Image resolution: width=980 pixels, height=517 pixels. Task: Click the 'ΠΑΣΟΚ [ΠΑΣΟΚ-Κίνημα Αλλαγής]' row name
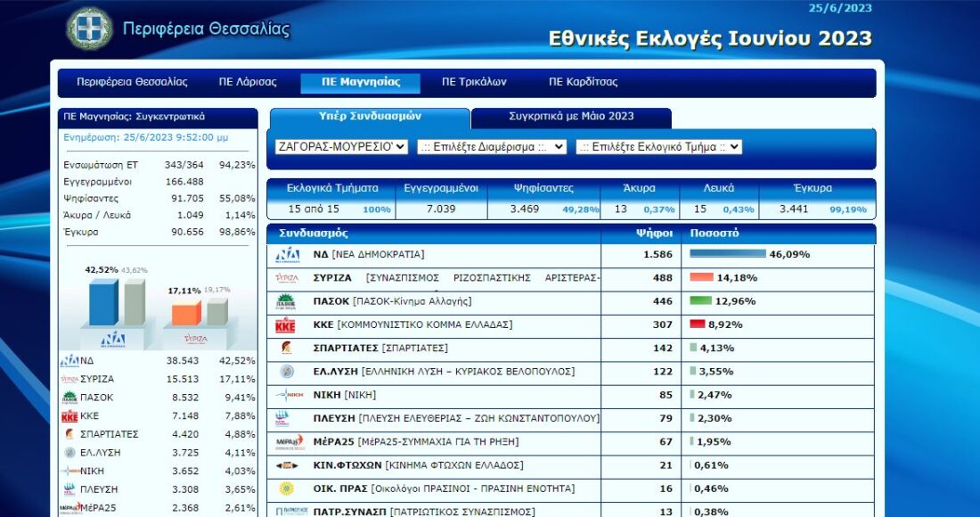click(x=393, y=301)
